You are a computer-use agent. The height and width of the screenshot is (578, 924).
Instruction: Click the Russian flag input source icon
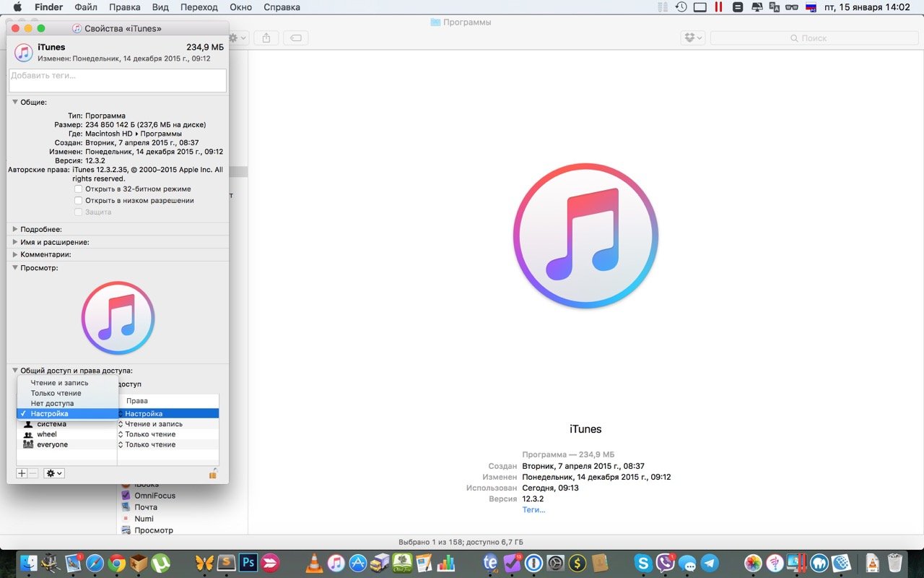coord(811,7)
